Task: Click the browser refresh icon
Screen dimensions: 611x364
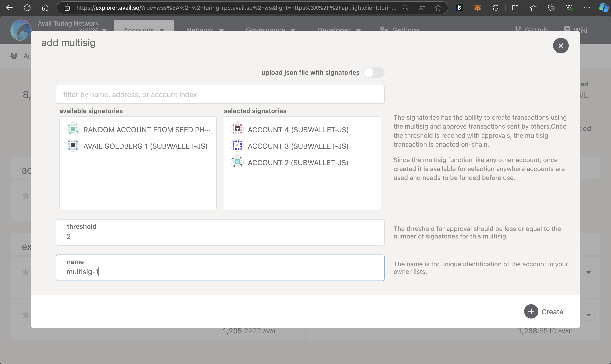Action: click(27, 8)
